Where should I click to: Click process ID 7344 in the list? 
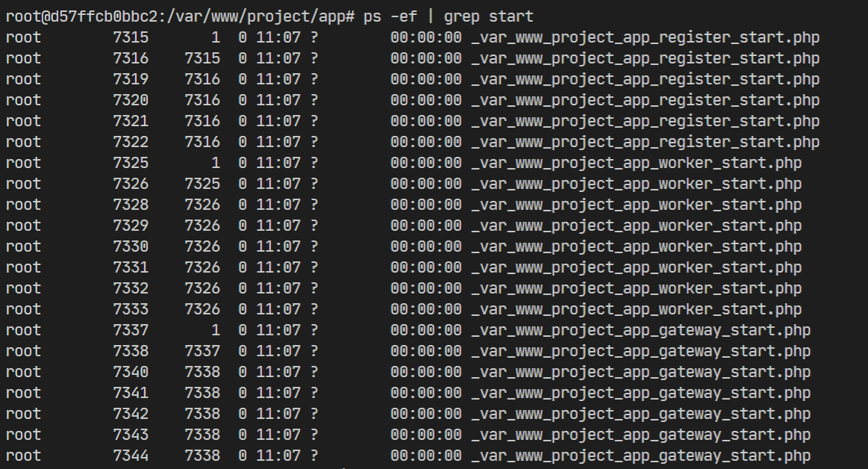[131, 456]
